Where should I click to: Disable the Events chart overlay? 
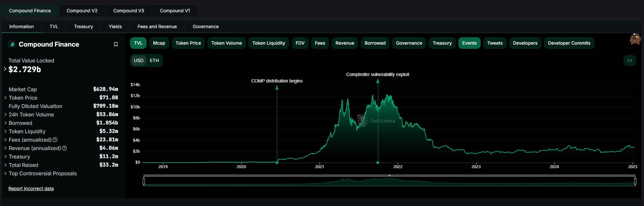(469, 43)
